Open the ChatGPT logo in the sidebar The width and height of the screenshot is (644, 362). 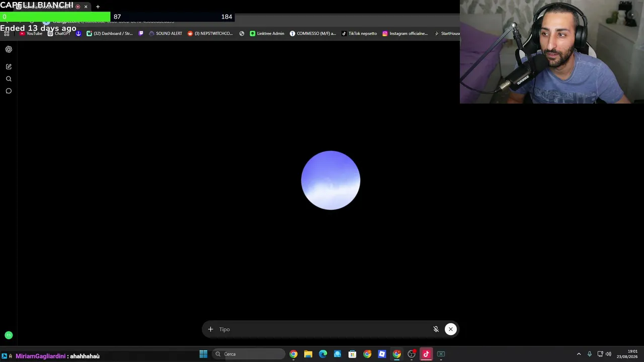(9, 49)
